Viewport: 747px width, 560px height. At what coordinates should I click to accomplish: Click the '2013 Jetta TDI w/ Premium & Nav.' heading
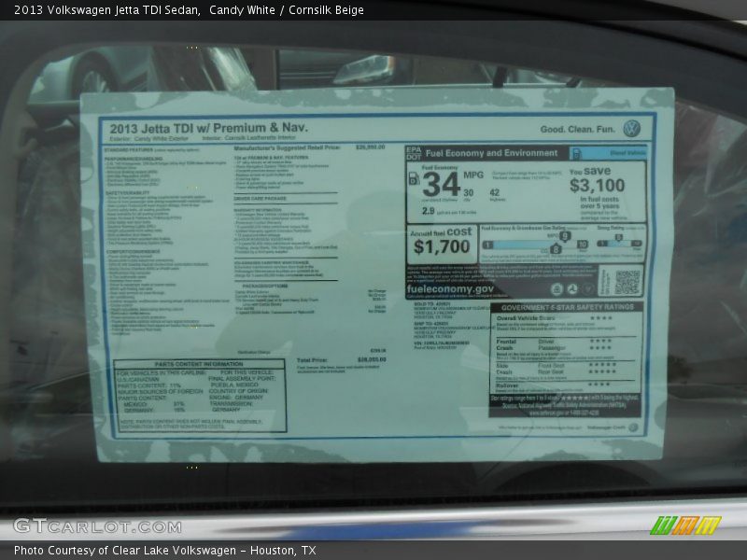207,128
